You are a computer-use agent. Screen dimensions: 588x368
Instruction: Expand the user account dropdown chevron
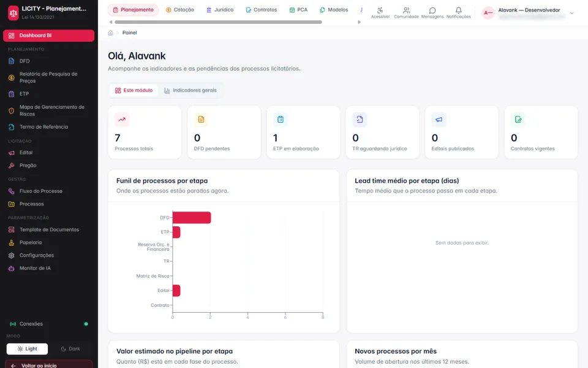click(x=572, y=13)
